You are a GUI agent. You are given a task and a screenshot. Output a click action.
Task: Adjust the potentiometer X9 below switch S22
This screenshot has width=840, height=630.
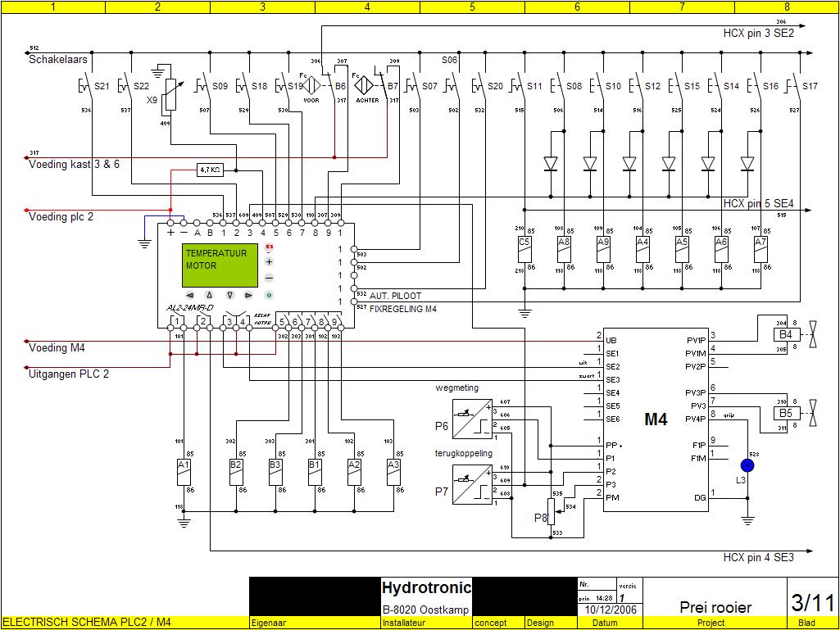[170, 94]
